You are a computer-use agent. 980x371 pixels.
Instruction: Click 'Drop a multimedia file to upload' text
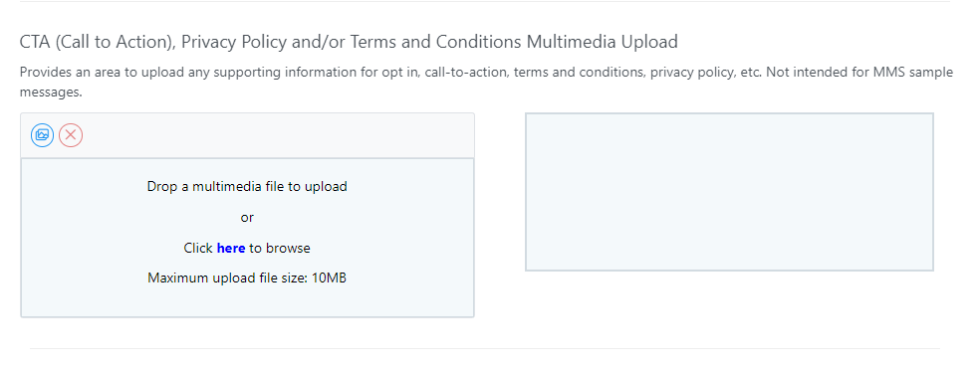click(247, 186)
